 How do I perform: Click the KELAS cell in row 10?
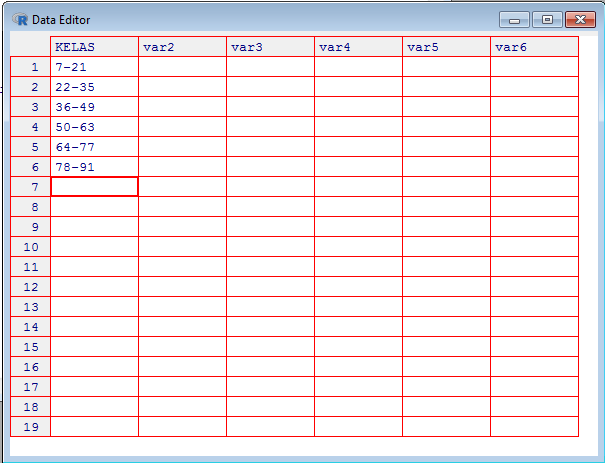click(95, 247)
